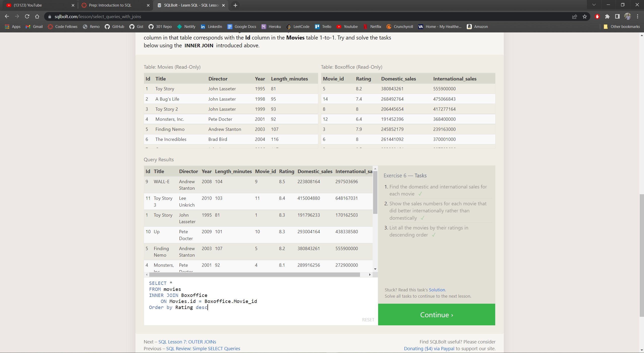
Task: Open 301 Repo bookmark
Action: pos(160,27)
